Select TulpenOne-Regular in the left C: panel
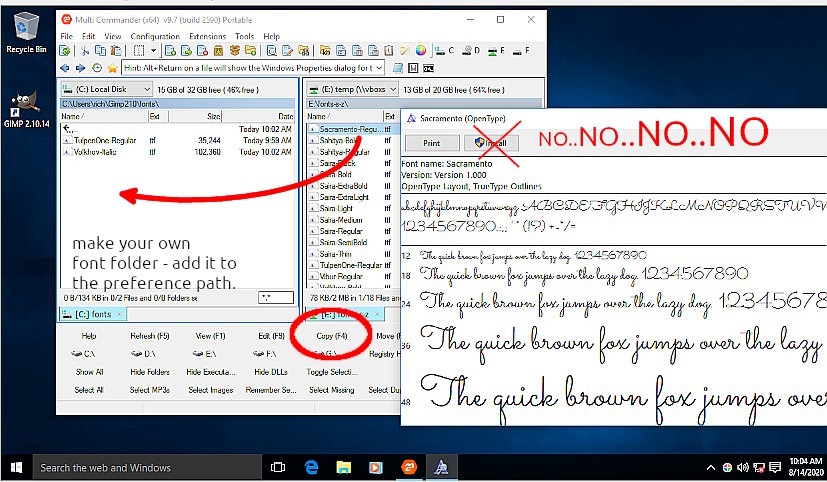Viewport: 827px width, 482px height. click(104, 141)
